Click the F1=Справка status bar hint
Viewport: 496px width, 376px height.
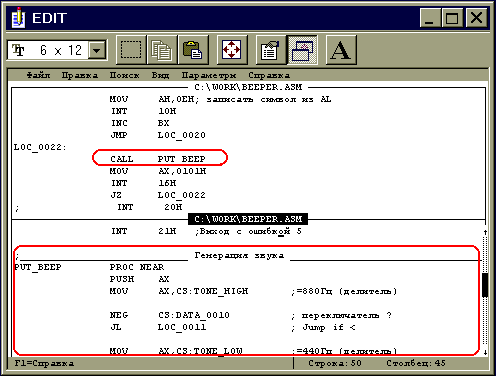[x=44, y=363]
